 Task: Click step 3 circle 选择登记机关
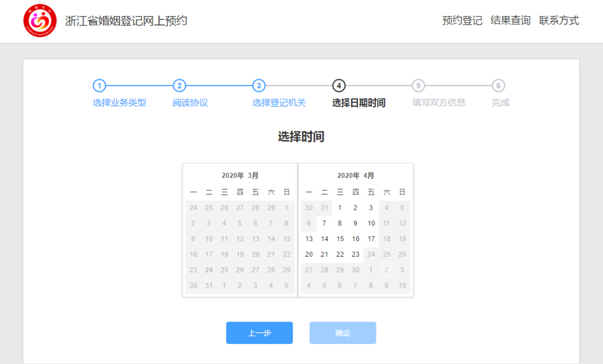point(259,85)
